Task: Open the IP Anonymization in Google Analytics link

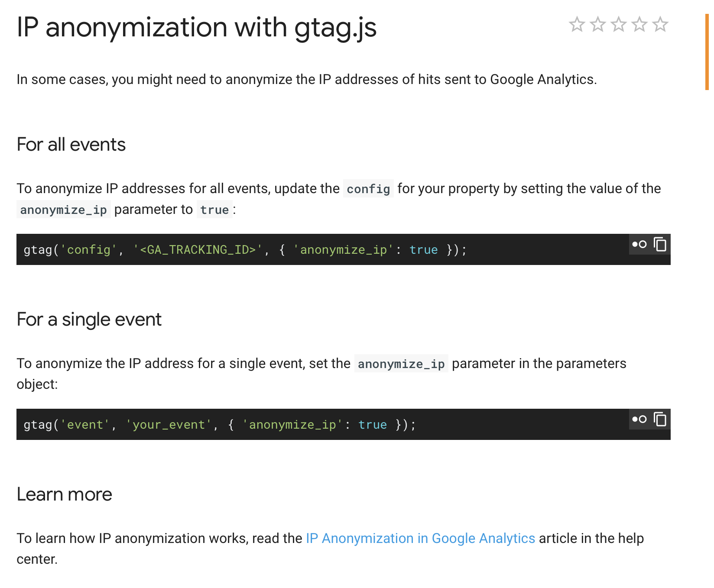Action: tap(420, 538)
